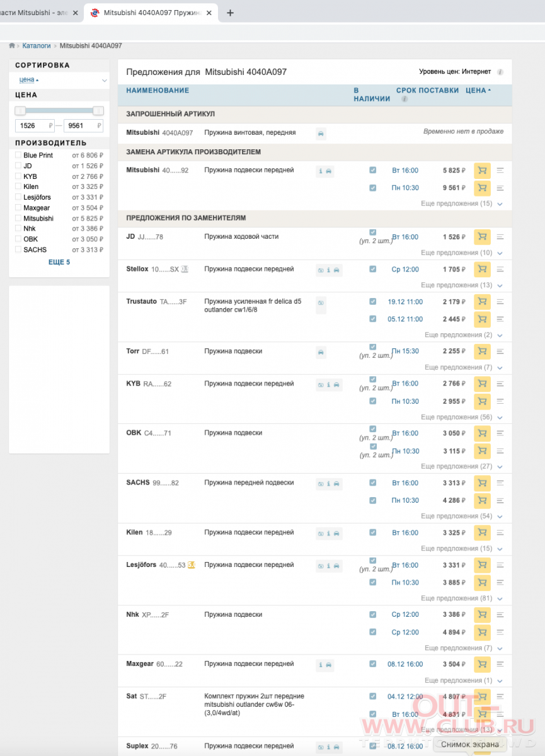
Task: Expand 'Еще предложения (15)' under Mitsubishi
Action: point(461,203)
